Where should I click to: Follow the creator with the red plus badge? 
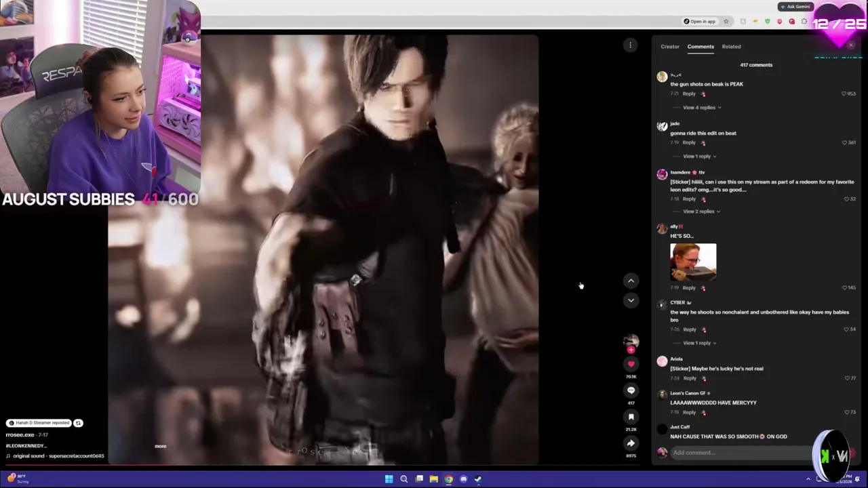pos(631,350)
